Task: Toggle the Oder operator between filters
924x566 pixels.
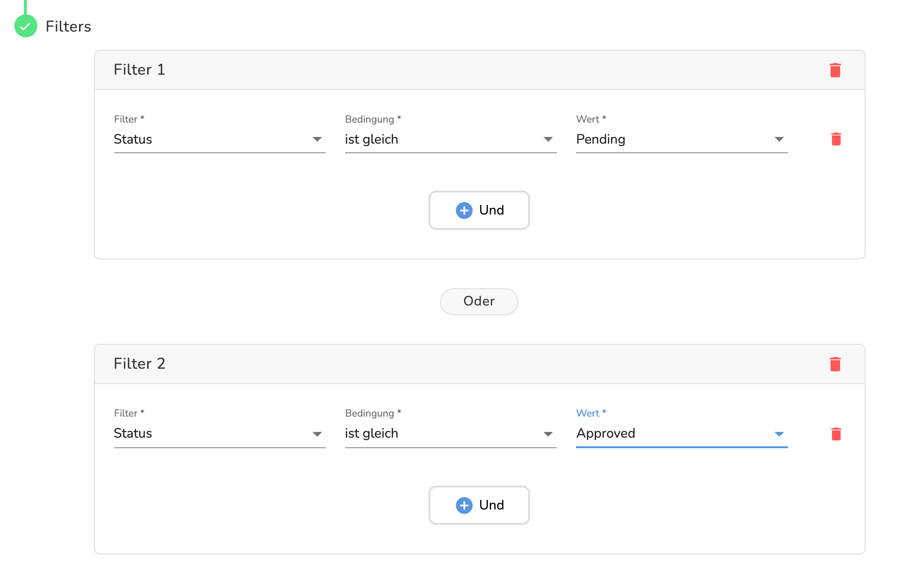Action: 479,301
